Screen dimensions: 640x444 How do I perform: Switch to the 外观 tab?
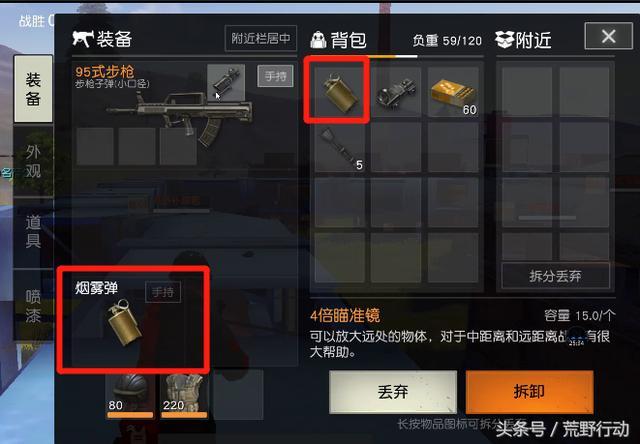tap(33, 162)
